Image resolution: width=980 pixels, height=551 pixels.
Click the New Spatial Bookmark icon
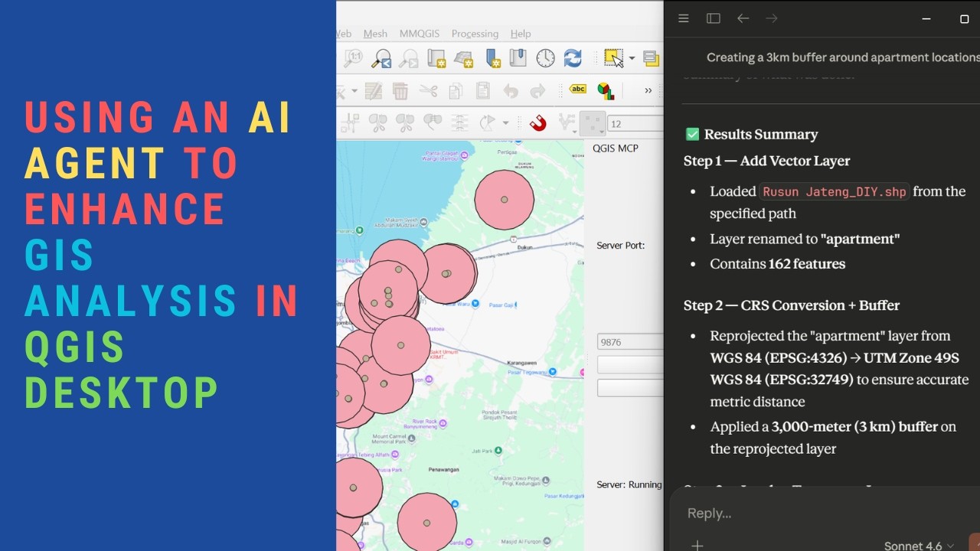[492, 58]
